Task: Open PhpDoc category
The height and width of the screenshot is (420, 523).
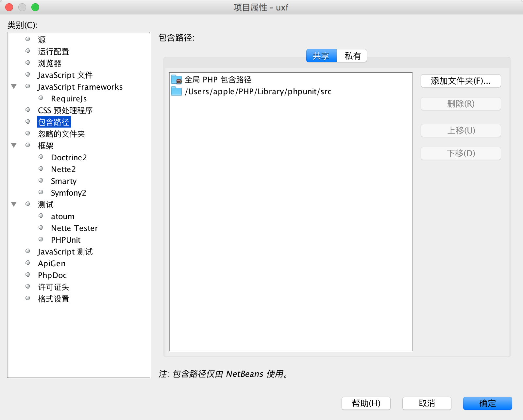Action: point(52,275)
